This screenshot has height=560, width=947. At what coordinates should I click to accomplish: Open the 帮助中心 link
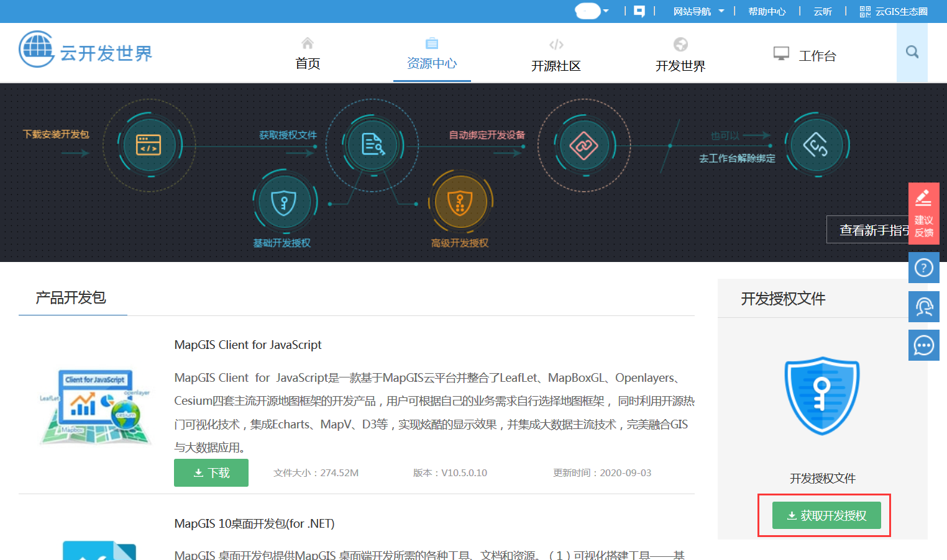point(767,11)
